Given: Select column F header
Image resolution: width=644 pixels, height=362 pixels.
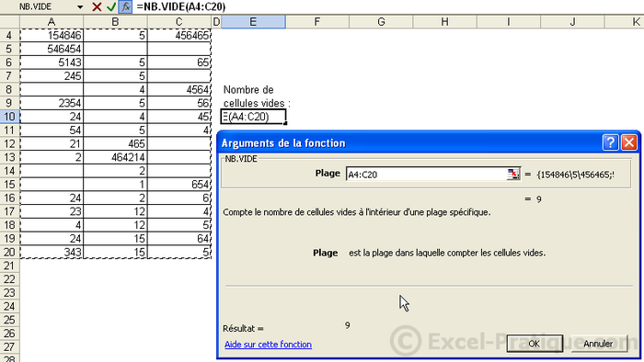Looking at the screenshot, I should (x=317, y=22).
